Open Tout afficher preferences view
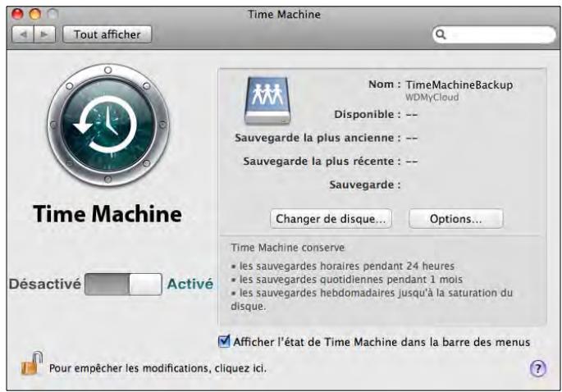The image size is (562, 392). coord(107,34)
